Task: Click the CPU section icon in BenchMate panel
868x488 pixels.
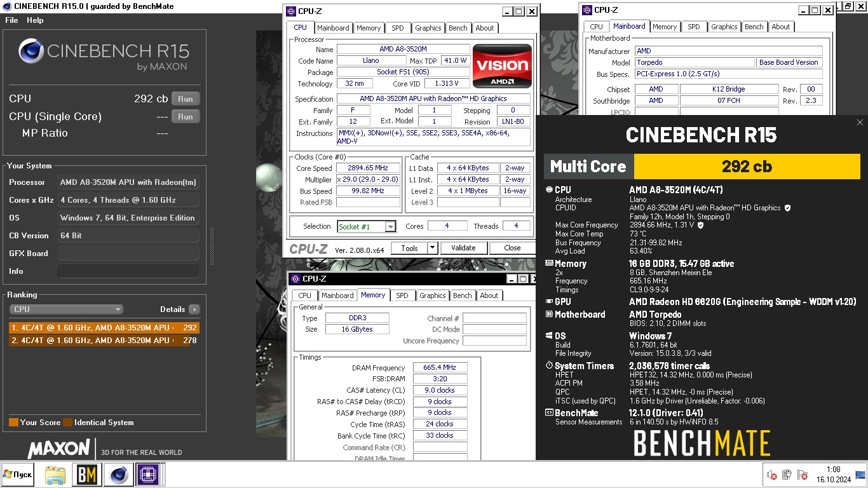Action: click(x=549, y=189)
